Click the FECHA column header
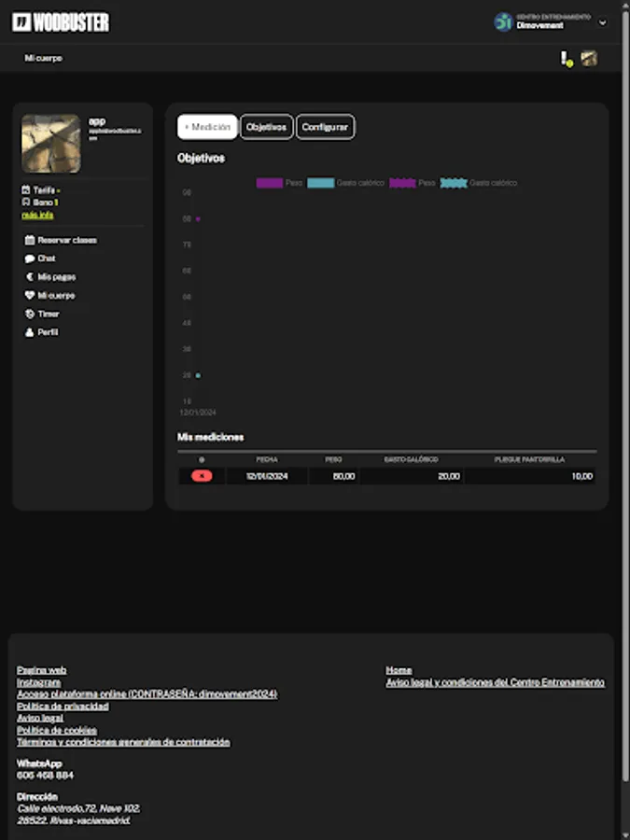 (267, 459)
